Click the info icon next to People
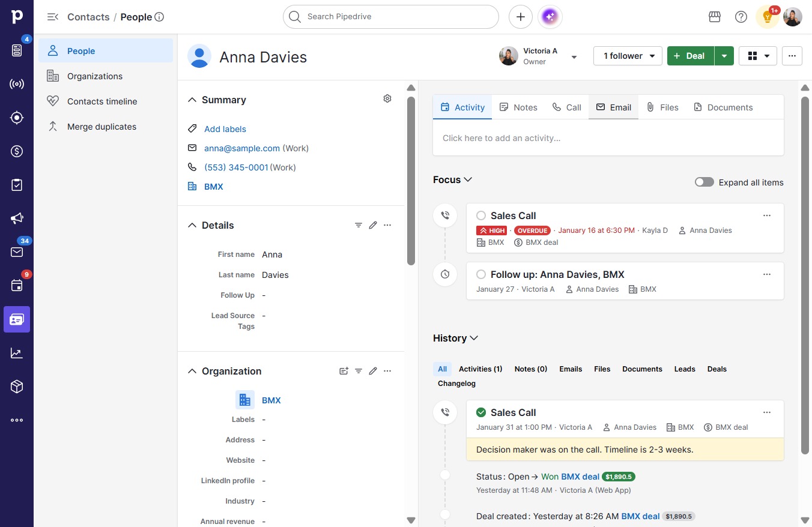Image resolution: width=812 pixels, height=527 pixels. tap(159, 17)
